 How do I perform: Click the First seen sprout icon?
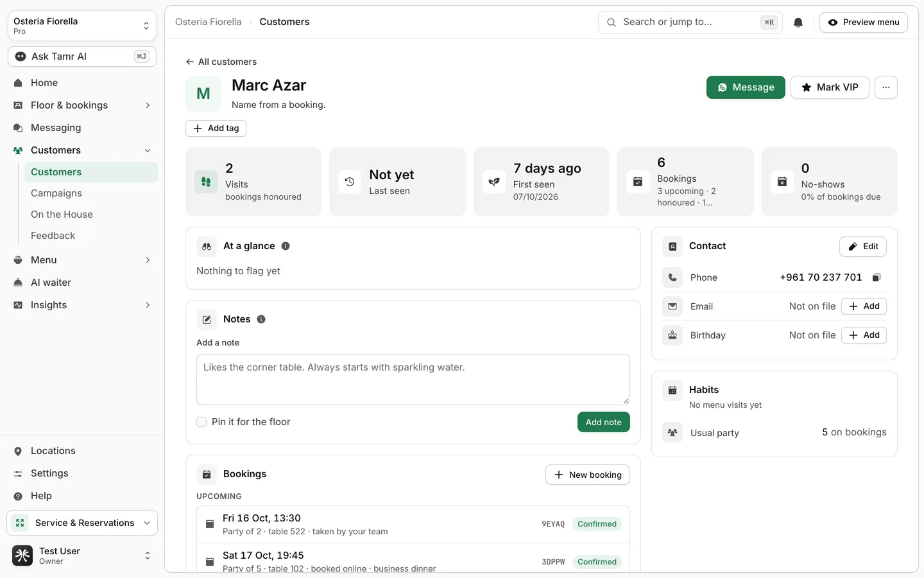tap(493, 182)
